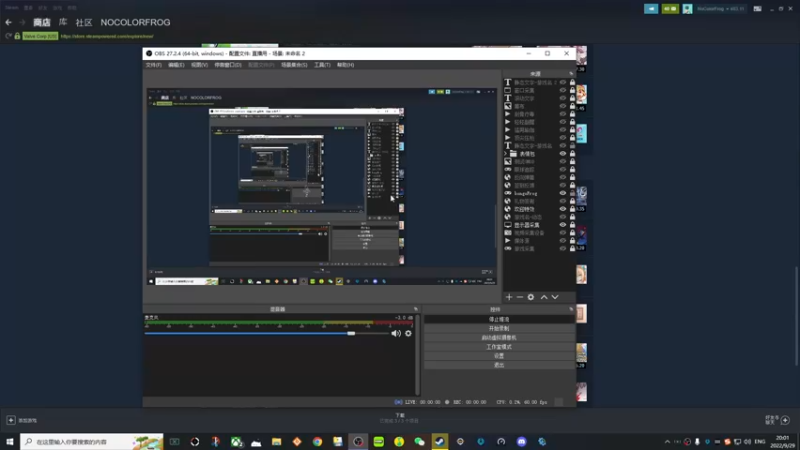Open the 停靠窗口(D) menu
This screenshot has height=450, width=800.
(x=228, y=65)
